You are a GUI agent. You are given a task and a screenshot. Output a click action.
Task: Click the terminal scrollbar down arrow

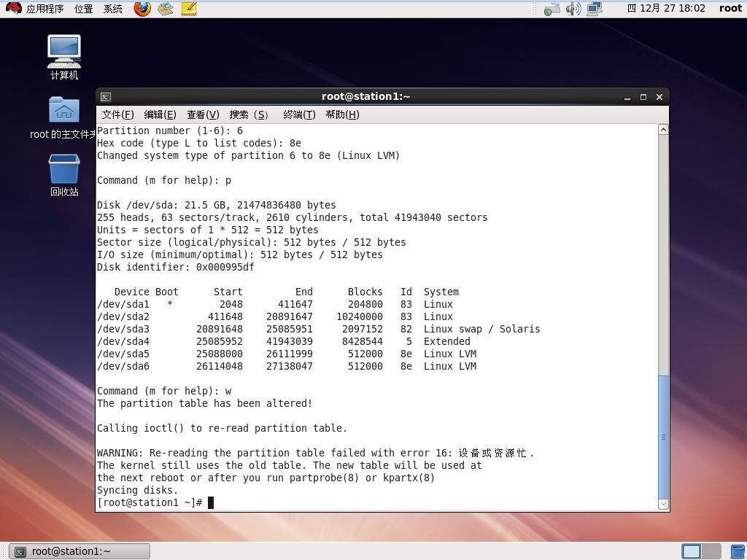pos(663,504)
